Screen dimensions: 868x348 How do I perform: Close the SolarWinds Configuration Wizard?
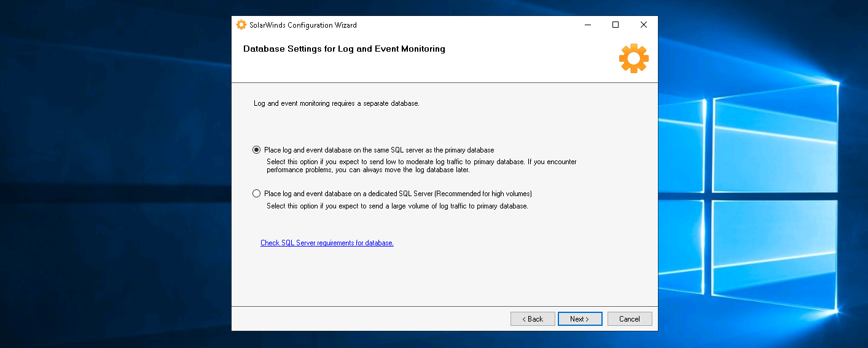(x=643, y=25)
